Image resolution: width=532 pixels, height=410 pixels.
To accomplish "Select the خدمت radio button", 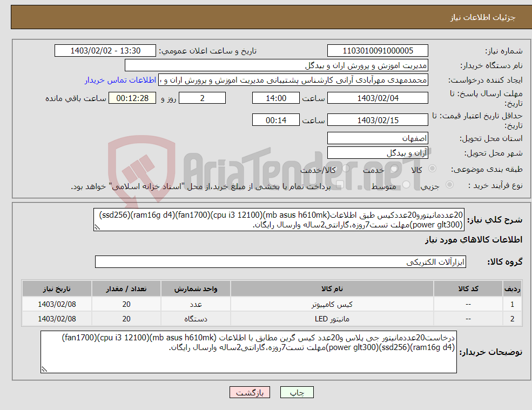I will [x=394, y=169].
